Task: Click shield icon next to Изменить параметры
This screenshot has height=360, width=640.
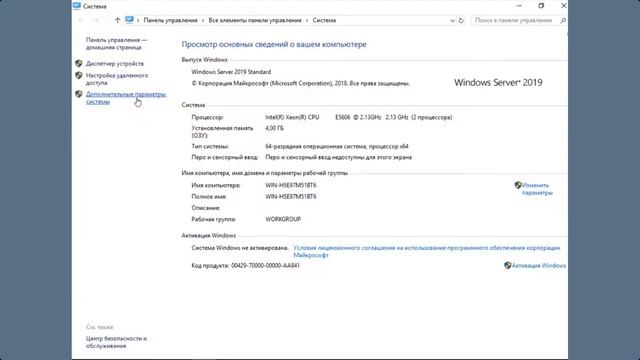Action: pos(518,185)
